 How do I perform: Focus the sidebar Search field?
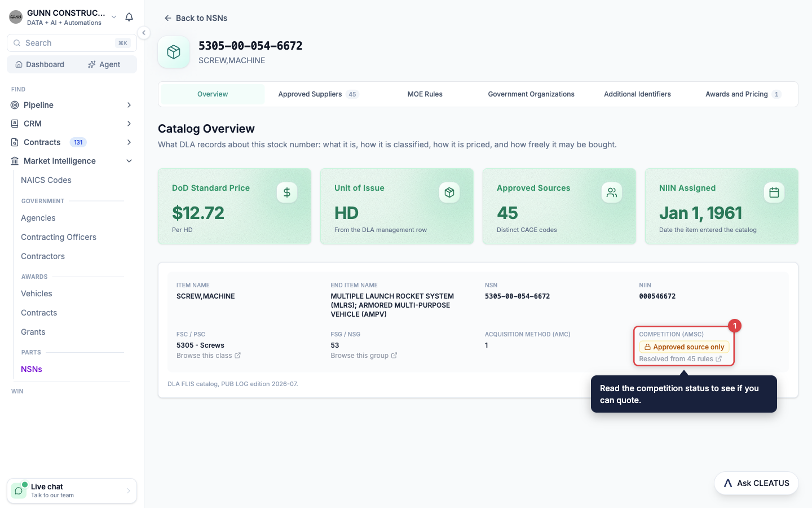[x=72, y=43]
